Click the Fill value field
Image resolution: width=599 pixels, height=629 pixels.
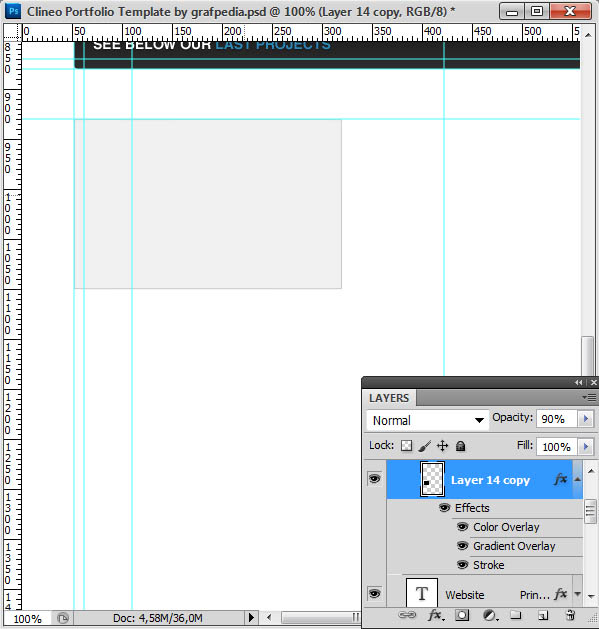click(557, 446)
